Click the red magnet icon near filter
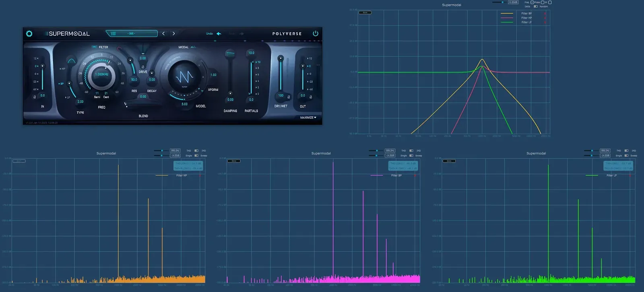Image resolution: width=644 pixels, height=292 pixels. tap(119, 49)
